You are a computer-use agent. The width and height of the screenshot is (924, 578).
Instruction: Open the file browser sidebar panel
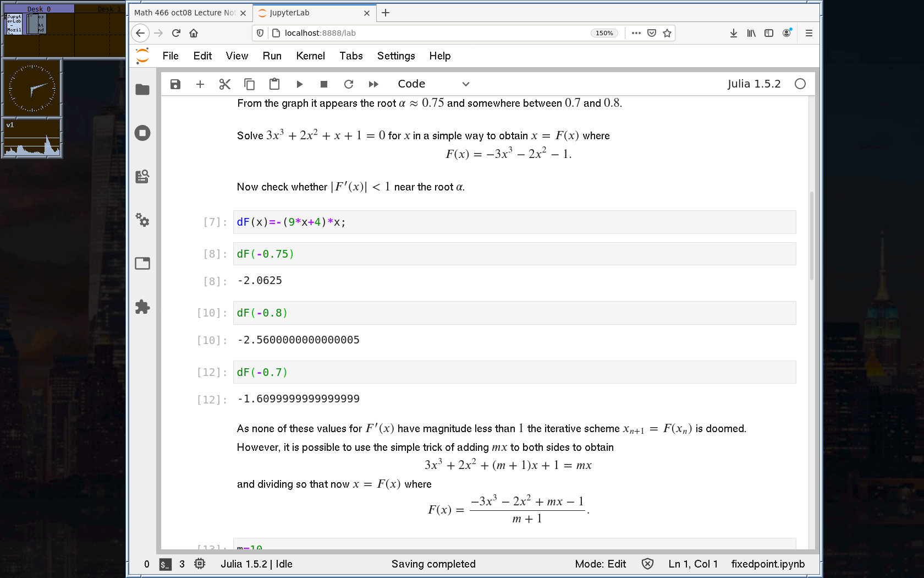click(x=142, y=90)
